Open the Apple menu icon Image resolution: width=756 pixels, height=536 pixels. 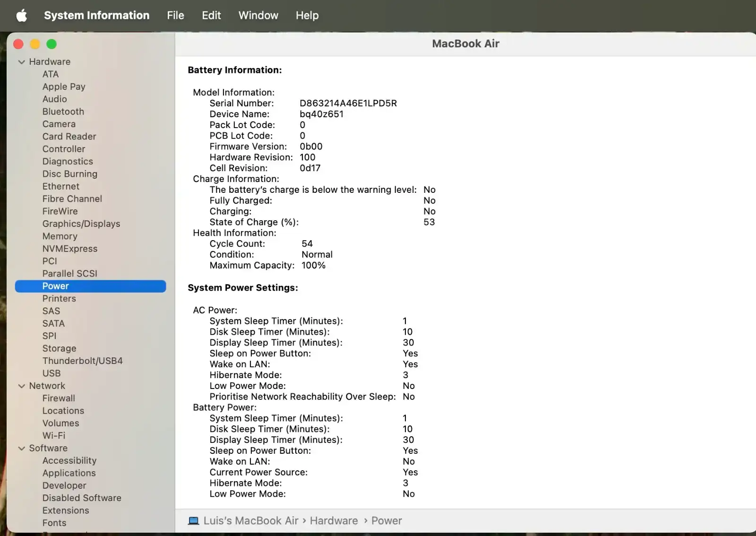21,16
